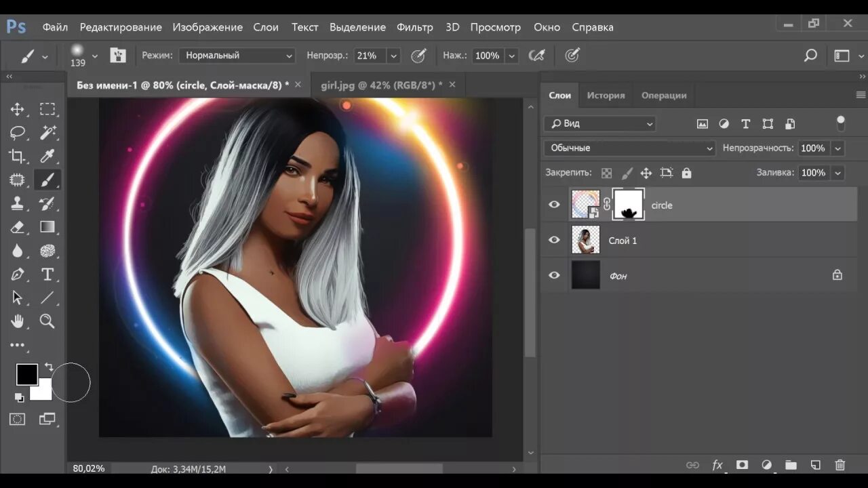Select the Sponge tool
The image size is (868, 488).
coord(47,251)
